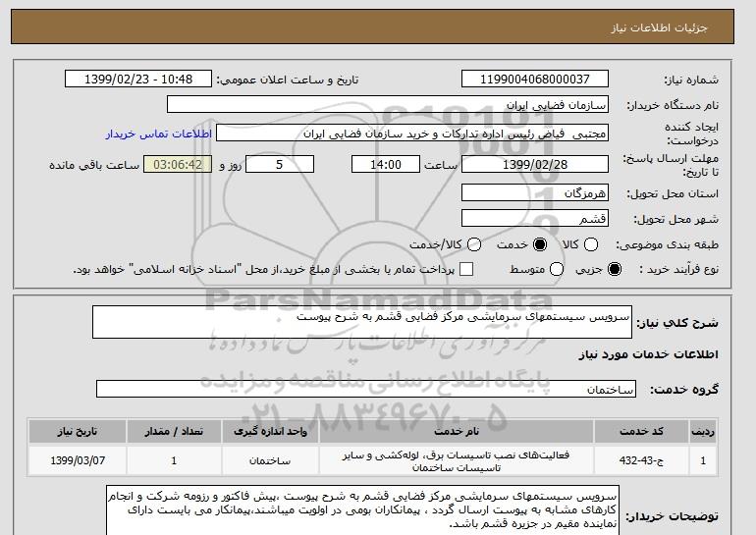Click the need date cell 1399/03/07

click(x=78, y=460)
